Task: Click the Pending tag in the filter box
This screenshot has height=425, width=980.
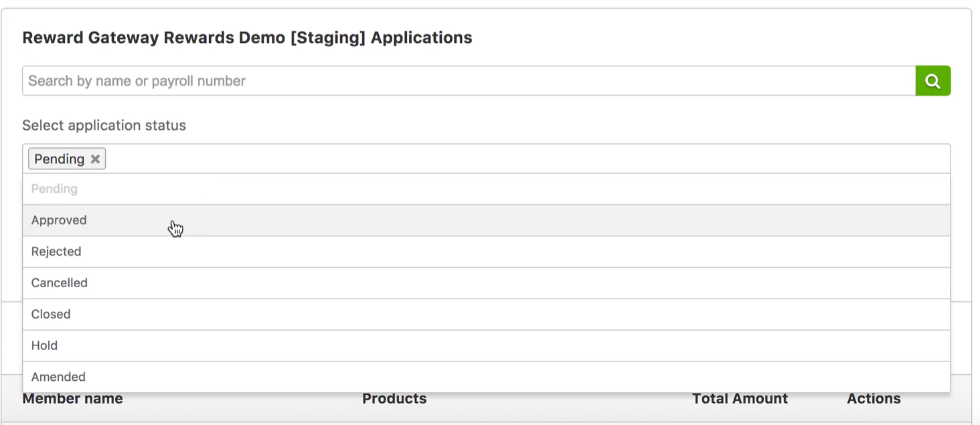Action: click(59, 159)
